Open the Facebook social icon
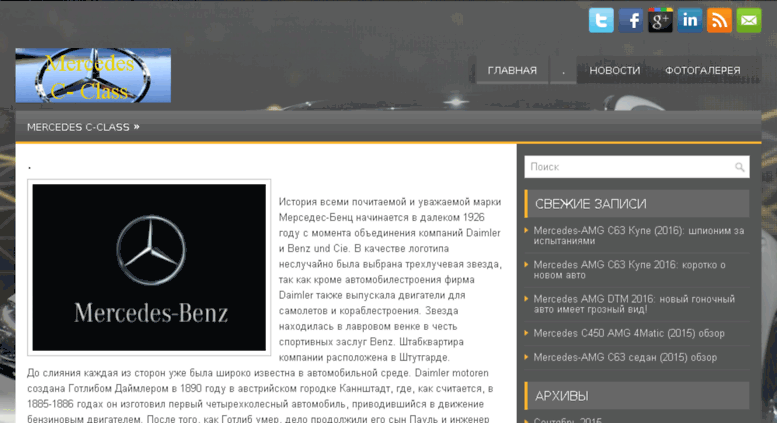Image resolution: width=777 pixels, height=423 pixels. (631, 20)
